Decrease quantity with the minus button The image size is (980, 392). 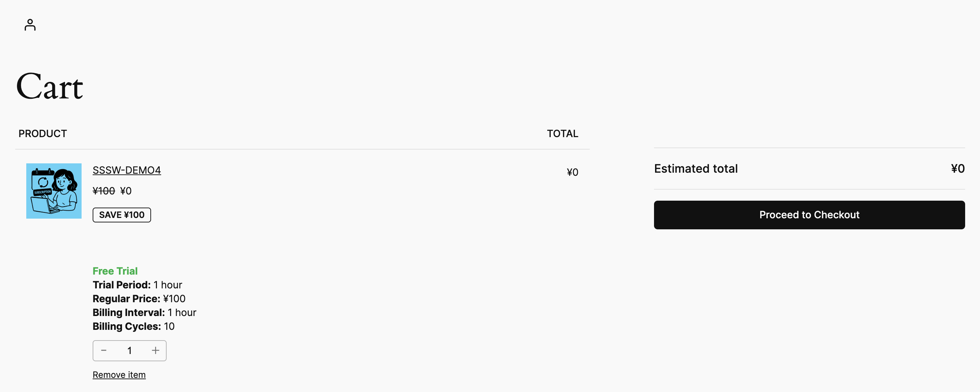[104, 350]
